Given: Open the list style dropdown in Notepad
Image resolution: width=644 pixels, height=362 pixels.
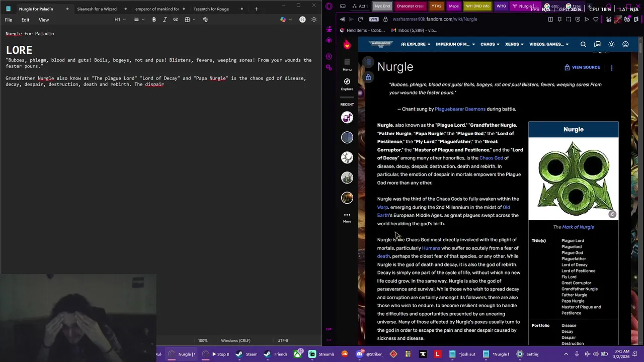Looking at the screenshot, I should click(138, 20).
